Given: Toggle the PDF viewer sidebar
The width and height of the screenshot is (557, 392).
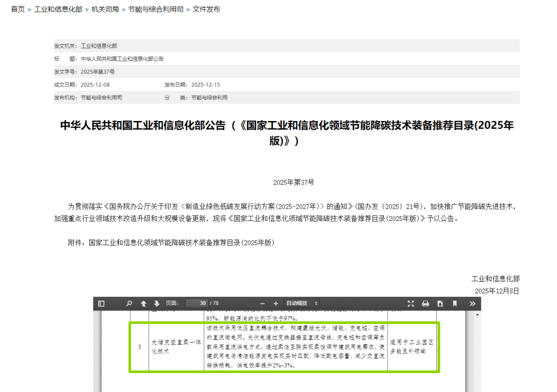Looking at the screenshot, I should (101, 303).
